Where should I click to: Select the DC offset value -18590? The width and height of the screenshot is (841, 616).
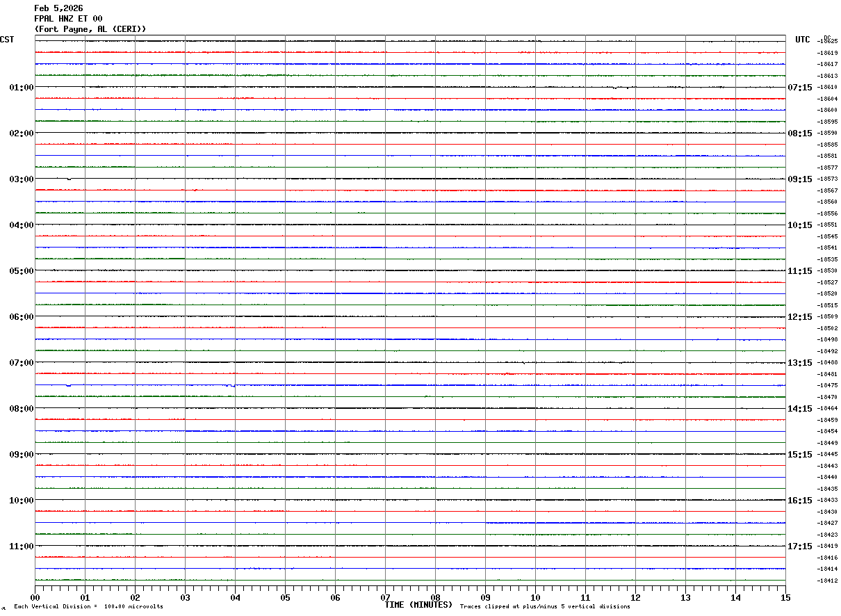tap(827, 133)
